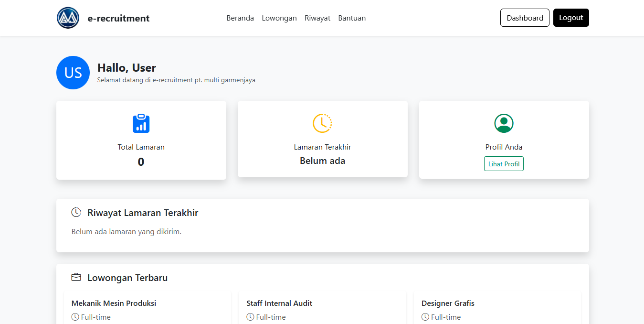Click the Logout button

click(x=571, y=17)
